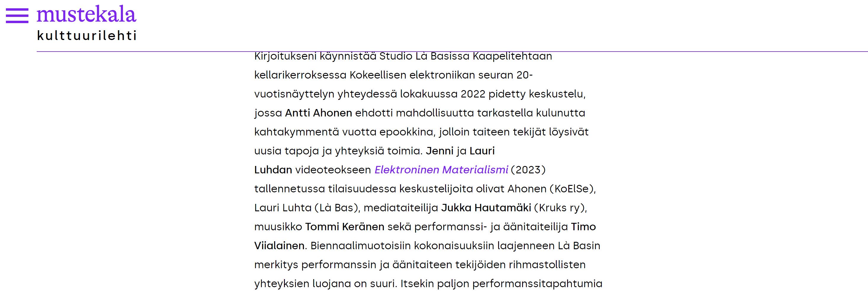
Task: Open the purple hamburger menu
Action: pyautogui.click(x=17, y=15)
